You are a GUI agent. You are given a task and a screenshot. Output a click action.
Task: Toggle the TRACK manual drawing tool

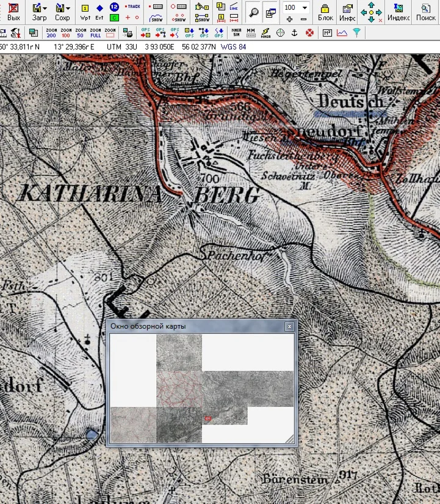[132, 7]
